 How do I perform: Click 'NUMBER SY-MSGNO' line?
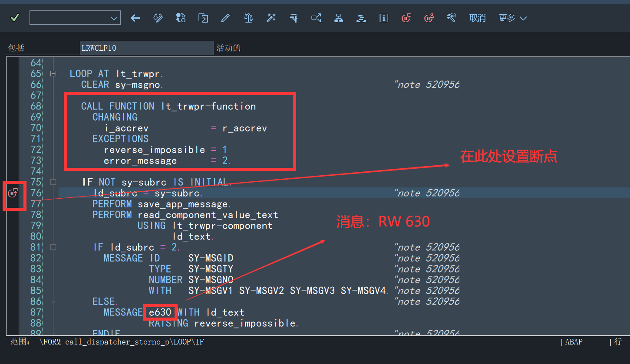tap(191, 280)
